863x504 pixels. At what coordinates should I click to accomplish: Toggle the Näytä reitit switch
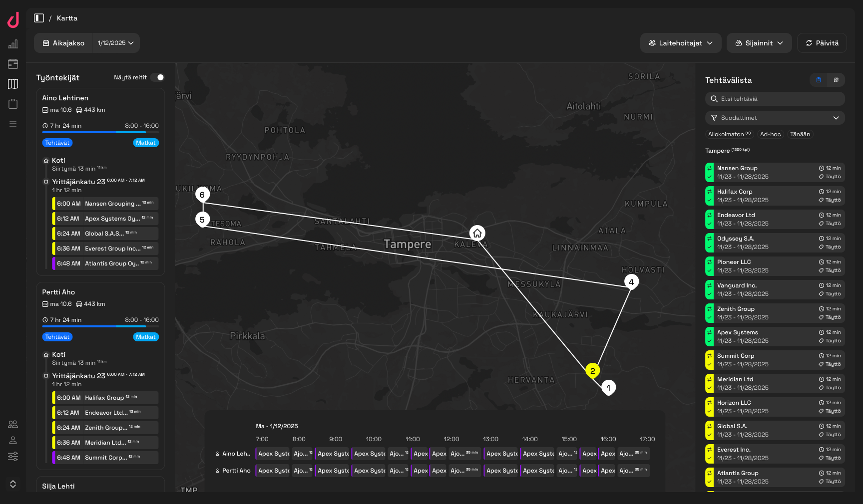pyautogui.click(x=157, y=77)
